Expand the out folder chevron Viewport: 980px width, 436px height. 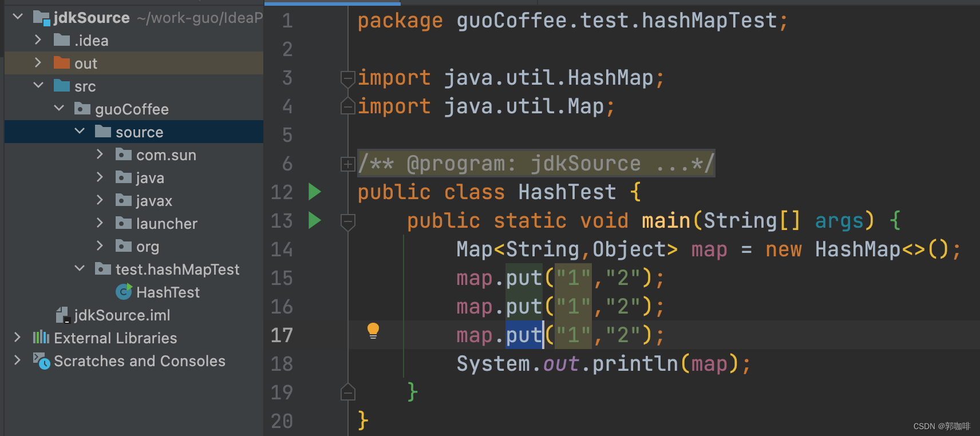click(38, 62)
